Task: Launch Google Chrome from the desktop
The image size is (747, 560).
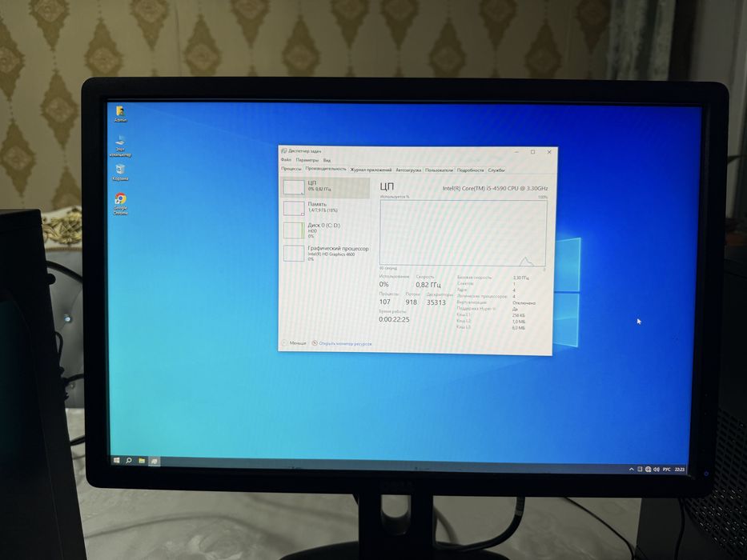Action: tap(121, 204)
